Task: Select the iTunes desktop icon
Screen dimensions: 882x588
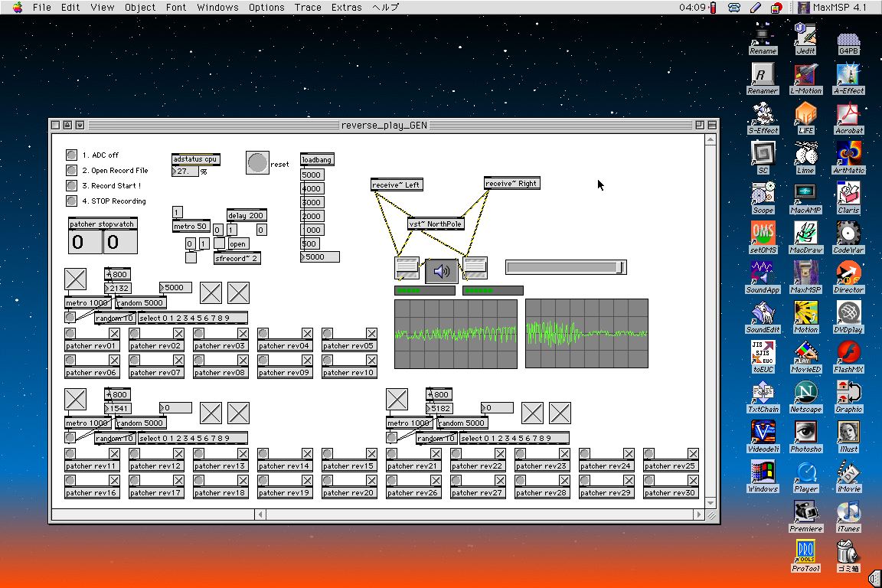Action: [849, 517]
